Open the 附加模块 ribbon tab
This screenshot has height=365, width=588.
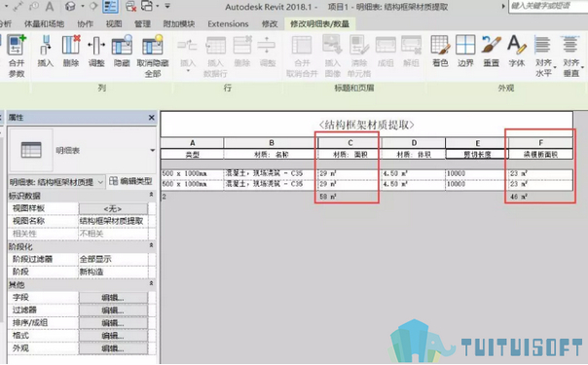click(179, 24)
